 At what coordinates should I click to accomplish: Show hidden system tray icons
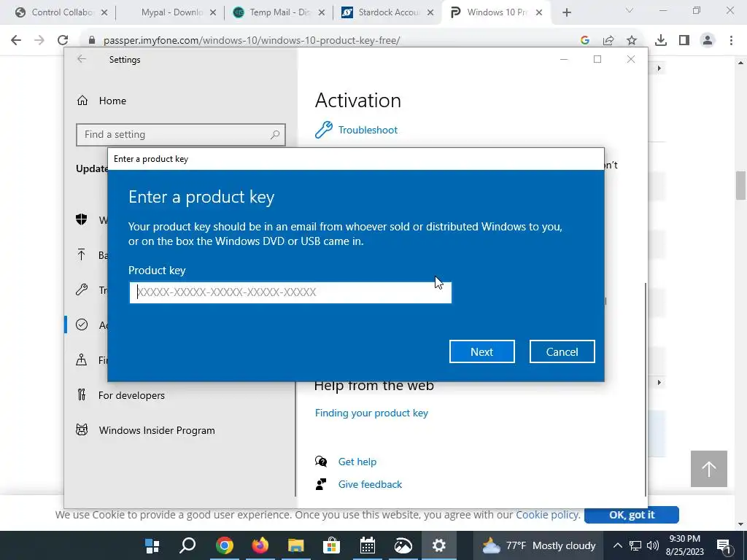pos(617,545)
